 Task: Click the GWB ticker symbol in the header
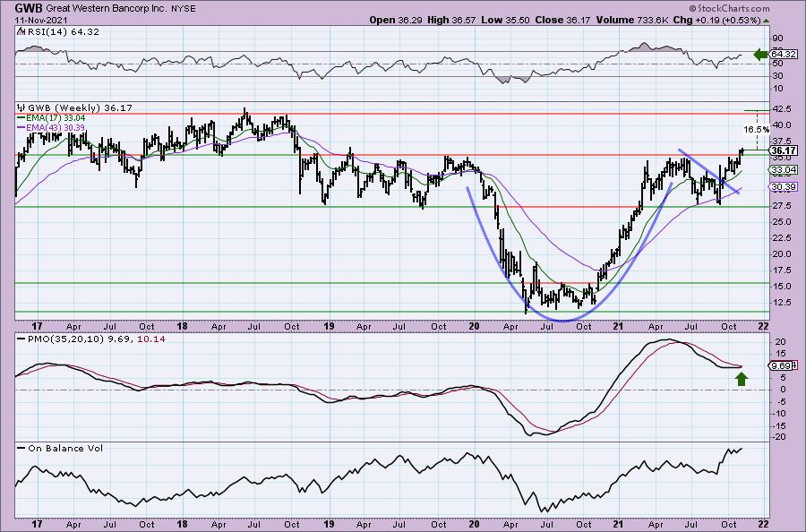(x=29, y=8)
